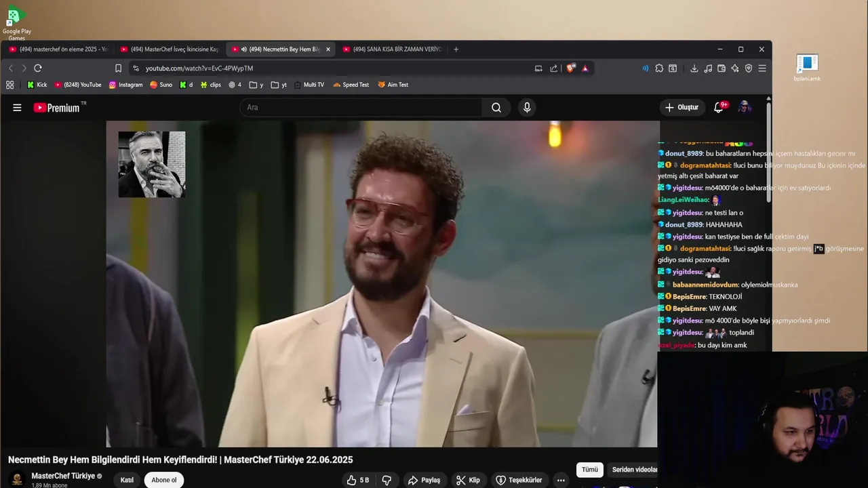Open more actions three-dot menu

pyautogui.click(x=561, y=480)
